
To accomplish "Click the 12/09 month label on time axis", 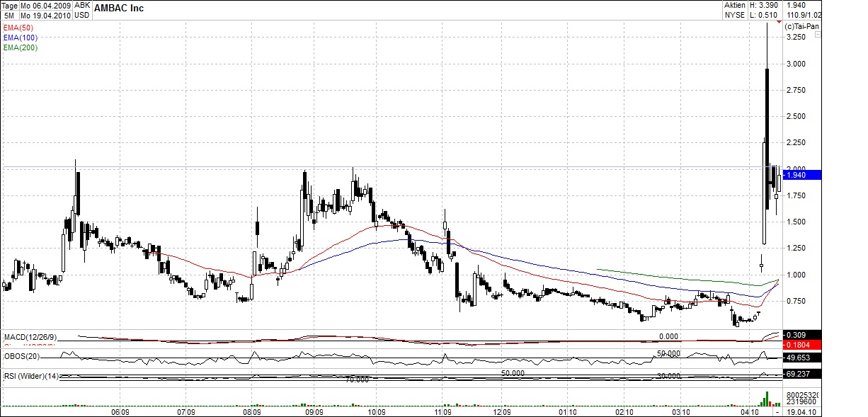I will pyautogui.click(x=502, y=411).
